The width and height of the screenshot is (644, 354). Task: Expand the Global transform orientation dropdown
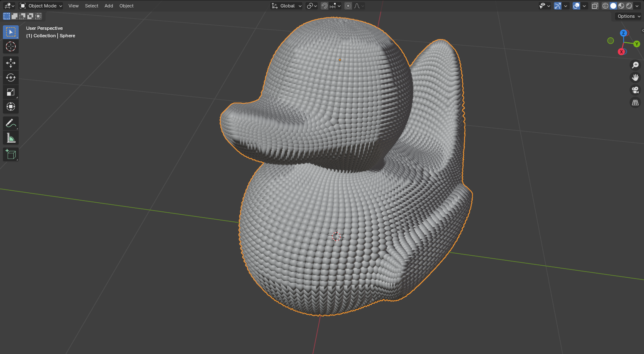pyautogui.click(x=287, y=6)
